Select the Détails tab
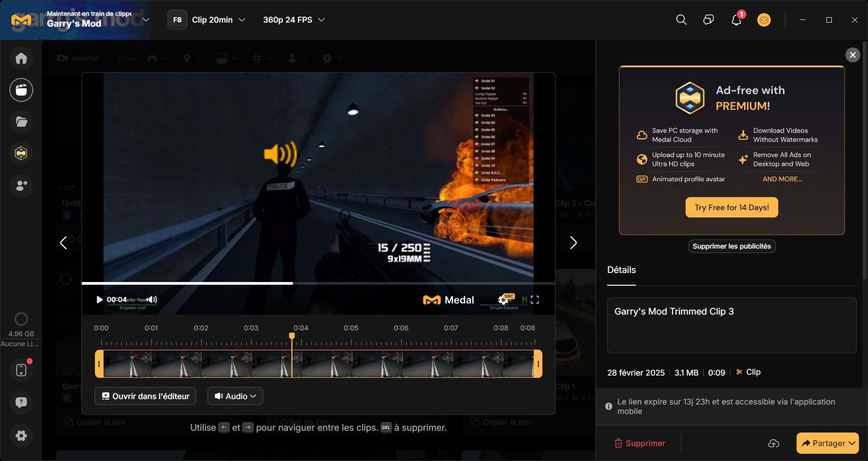The width and height of the screenshot is (868, 461). coord(622,270)
